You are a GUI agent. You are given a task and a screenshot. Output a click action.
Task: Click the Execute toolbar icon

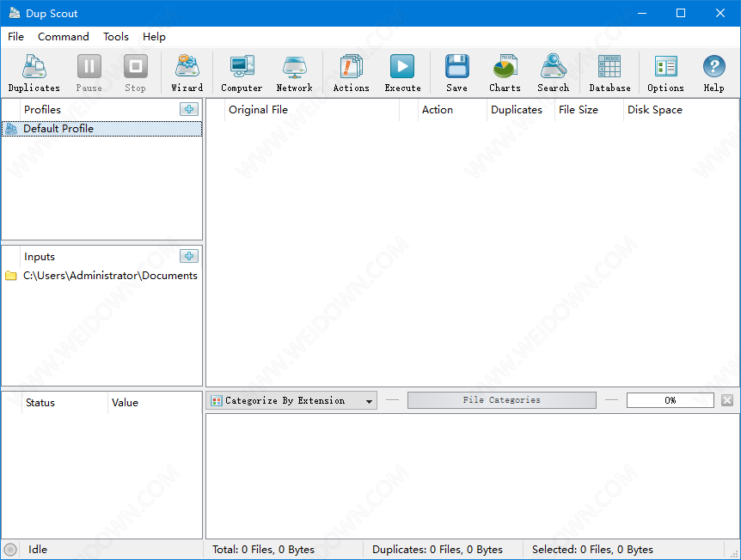point(402,73)
